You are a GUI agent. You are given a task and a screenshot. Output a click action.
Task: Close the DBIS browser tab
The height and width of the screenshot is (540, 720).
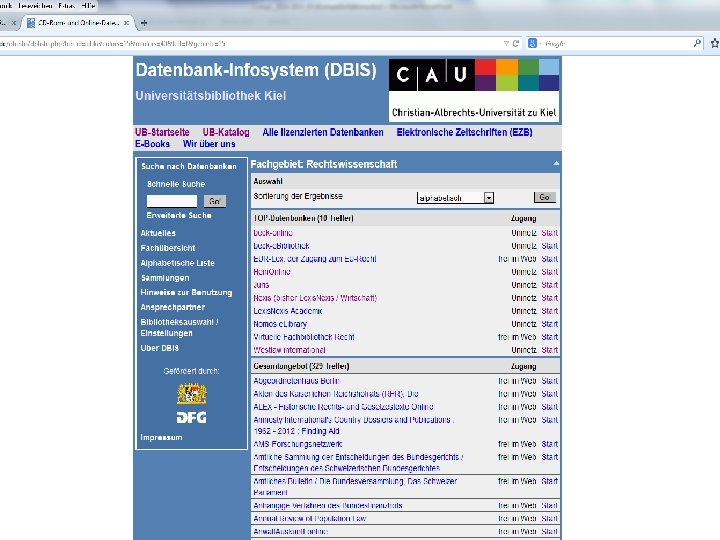pyautogui.click(x=126, y=22)
